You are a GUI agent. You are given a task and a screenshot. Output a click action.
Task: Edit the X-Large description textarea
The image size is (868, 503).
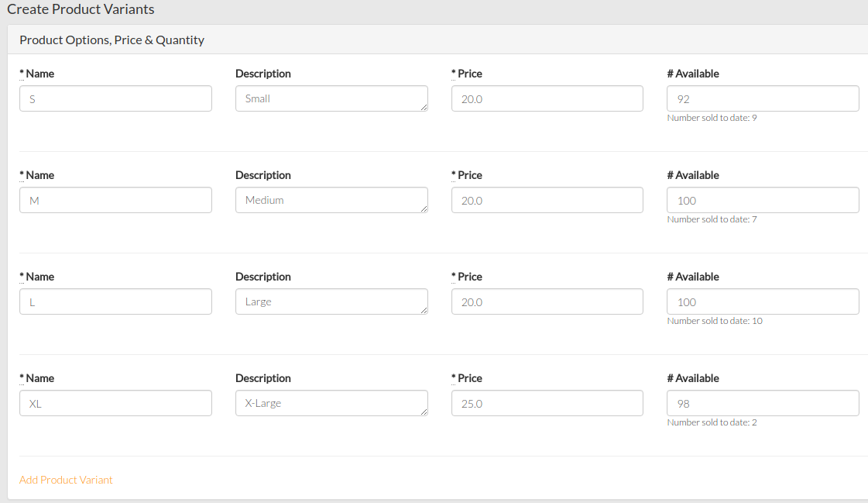tap(331, 403)
